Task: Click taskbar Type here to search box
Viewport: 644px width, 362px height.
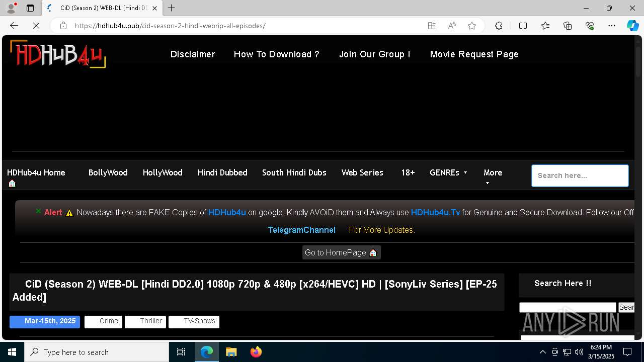Action: [97, 352]
